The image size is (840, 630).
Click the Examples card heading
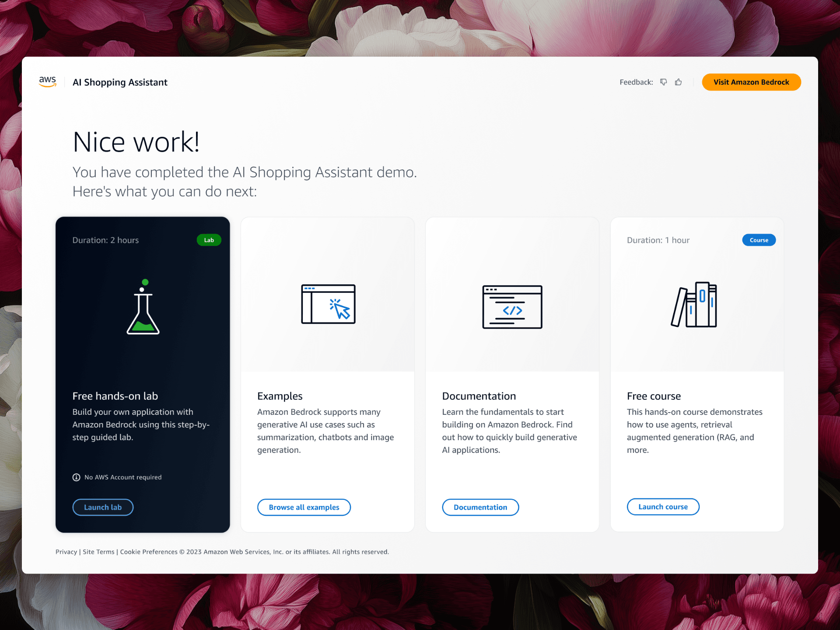[280, 396]
